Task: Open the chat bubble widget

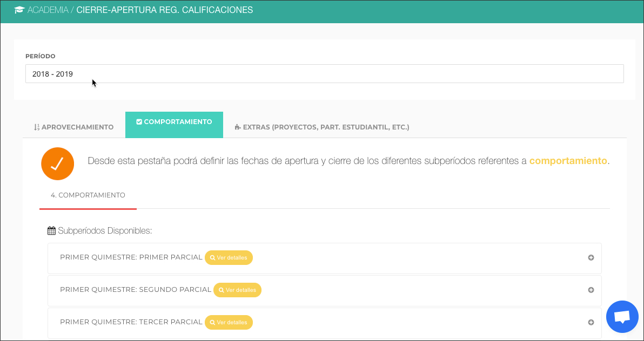Action: [x=622, y=317]
